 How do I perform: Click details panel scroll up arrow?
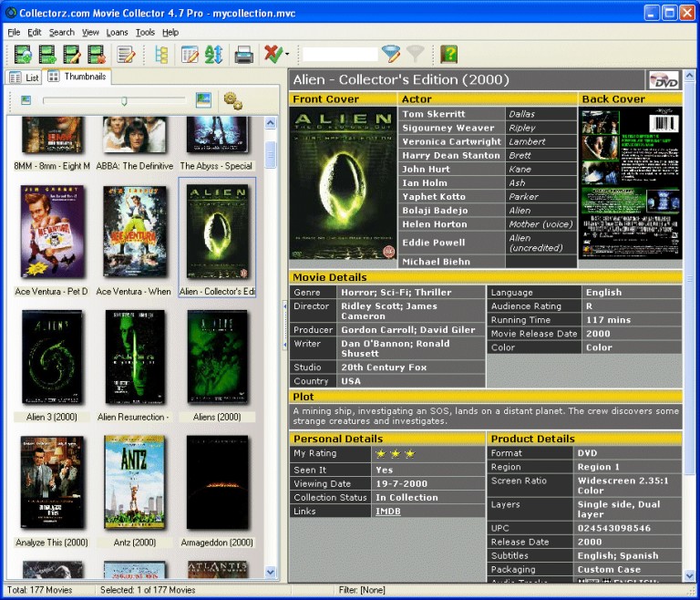[689, 75]
